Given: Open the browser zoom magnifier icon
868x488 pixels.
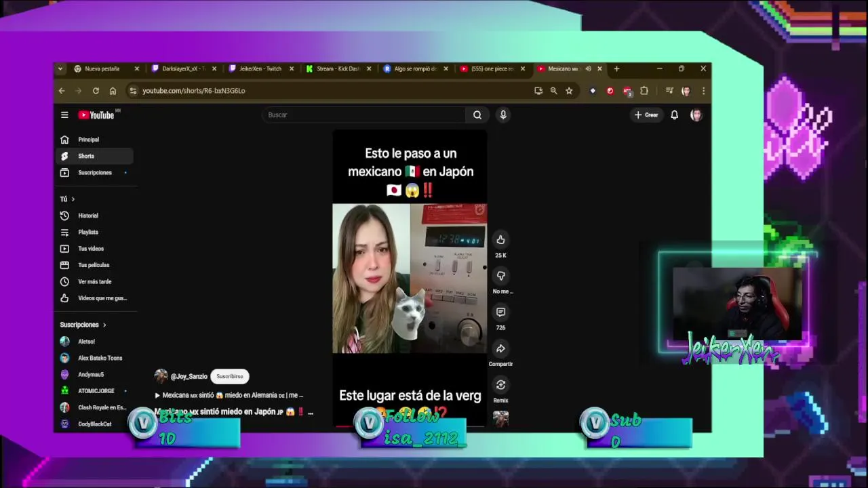Looking at the screenshot, I should click(x=553, y=91).
